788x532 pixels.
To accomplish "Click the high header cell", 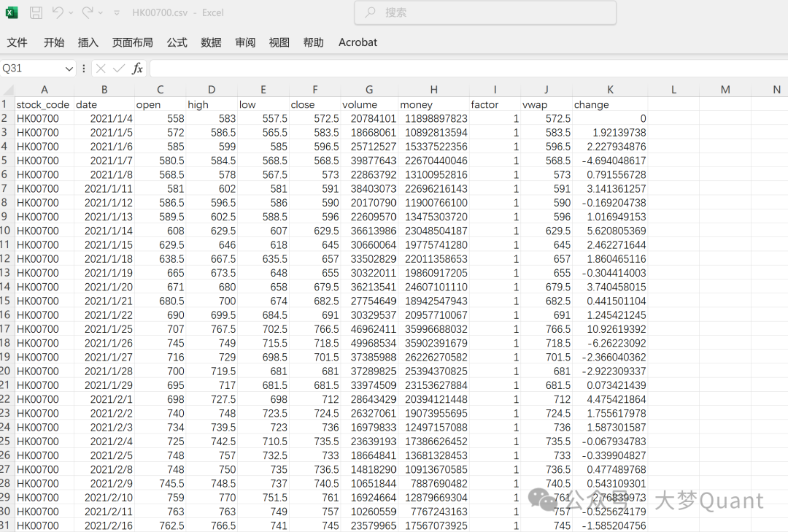I will 212,104.
